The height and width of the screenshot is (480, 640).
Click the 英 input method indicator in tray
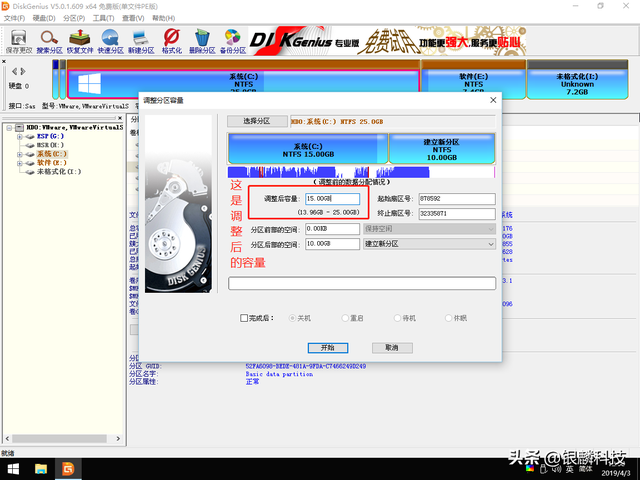pyautogui.click(x=570, y=469)
